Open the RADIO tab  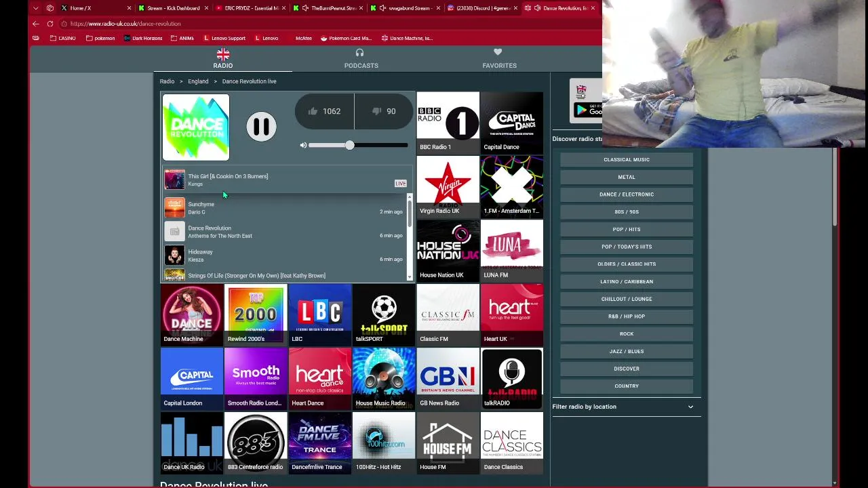click(x=223, y=58)
